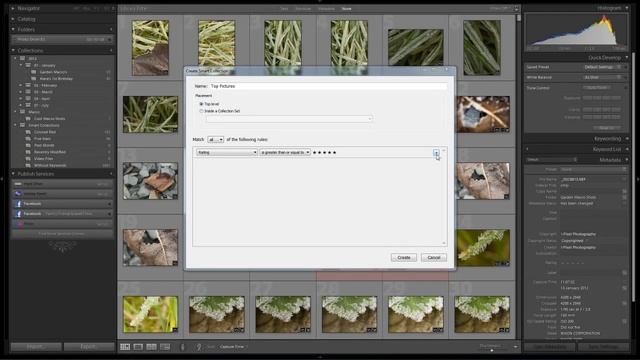Expand the Keyword List panel
Image resolution: width=640 pixels, height=360 pixels.
tap(627, 149)
